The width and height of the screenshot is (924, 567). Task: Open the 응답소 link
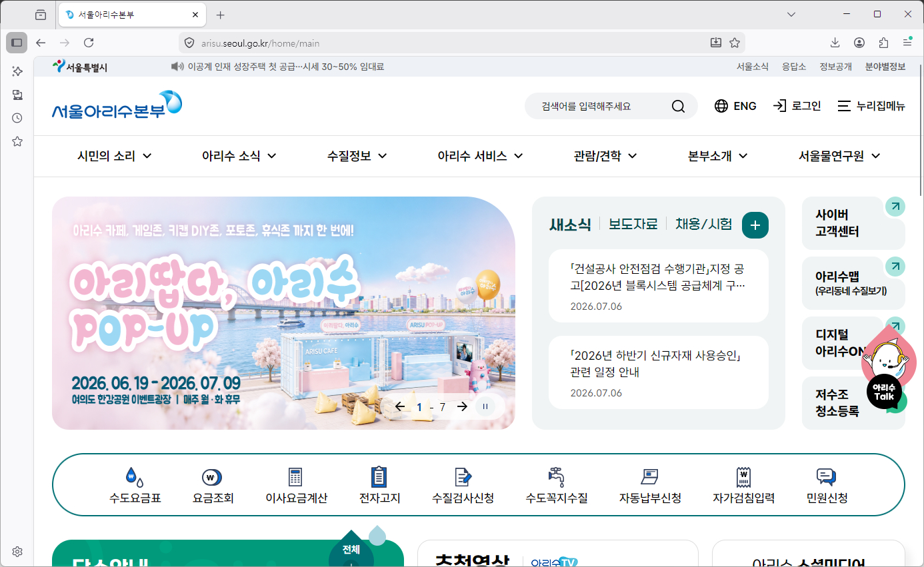coord(794,67)
